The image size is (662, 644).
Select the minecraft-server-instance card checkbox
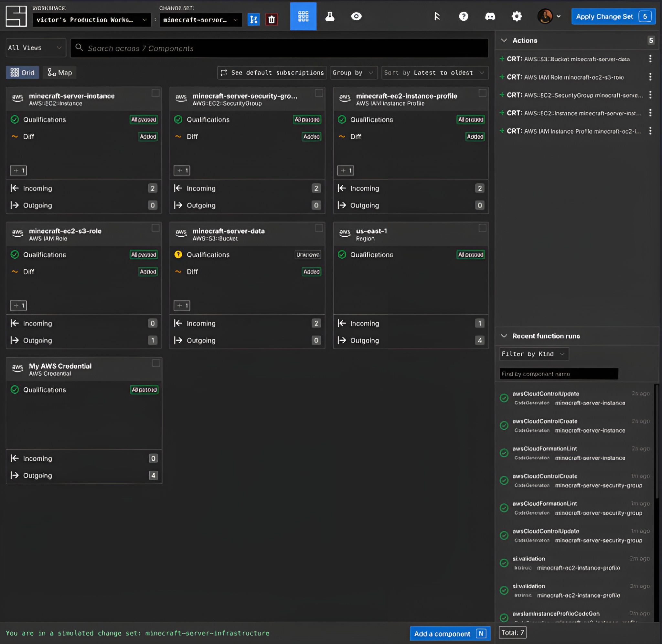click(155, 93)
